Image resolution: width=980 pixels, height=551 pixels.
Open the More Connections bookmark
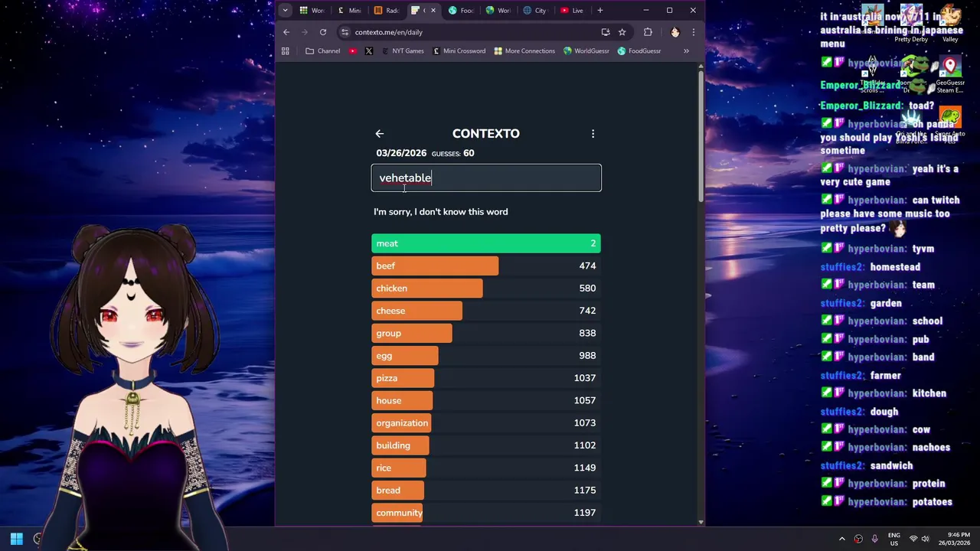(524, 51)
